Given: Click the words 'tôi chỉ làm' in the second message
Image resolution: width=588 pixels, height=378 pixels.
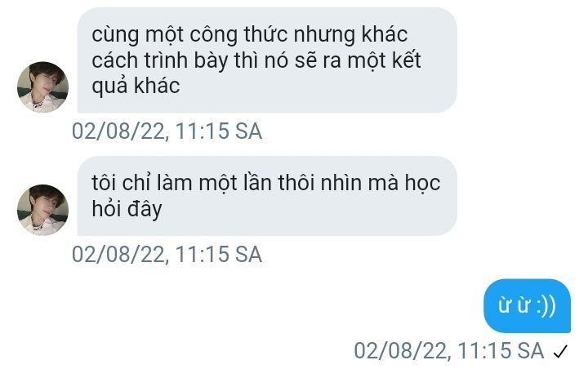Looking at the screenshot, I should point(142,183).
